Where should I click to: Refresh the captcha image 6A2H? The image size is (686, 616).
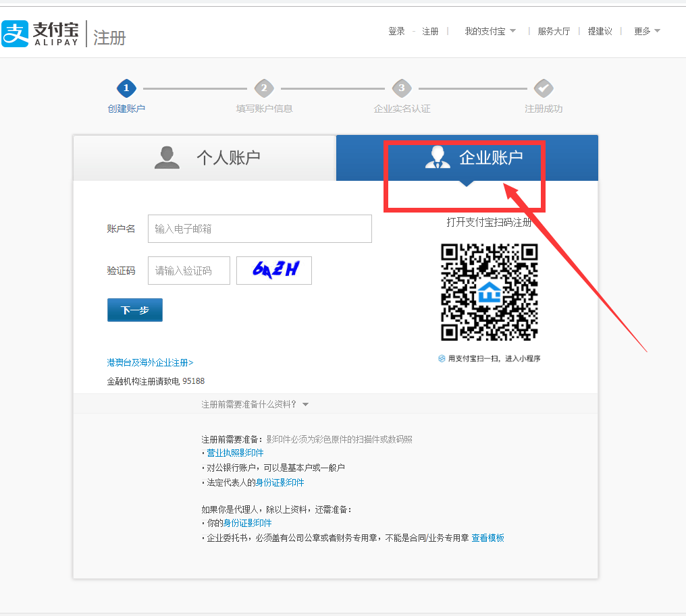click(x=274, y=271)
